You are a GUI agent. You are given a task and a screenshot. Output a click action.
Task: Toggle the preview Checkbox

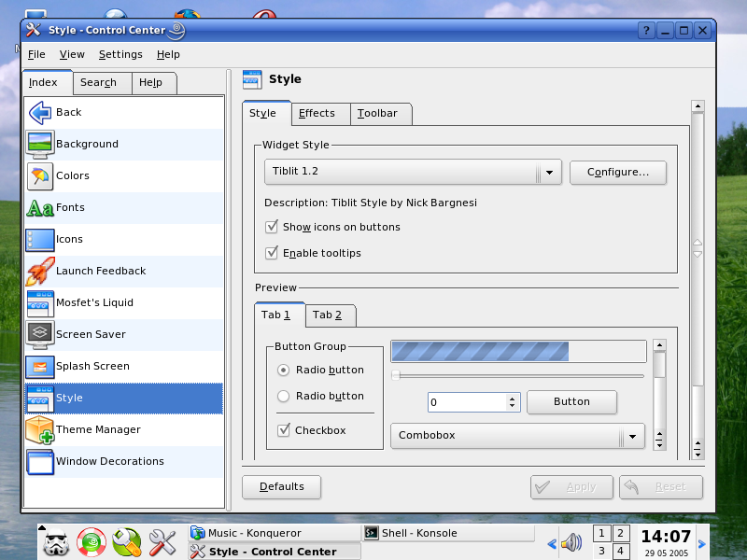coord(284,430)
